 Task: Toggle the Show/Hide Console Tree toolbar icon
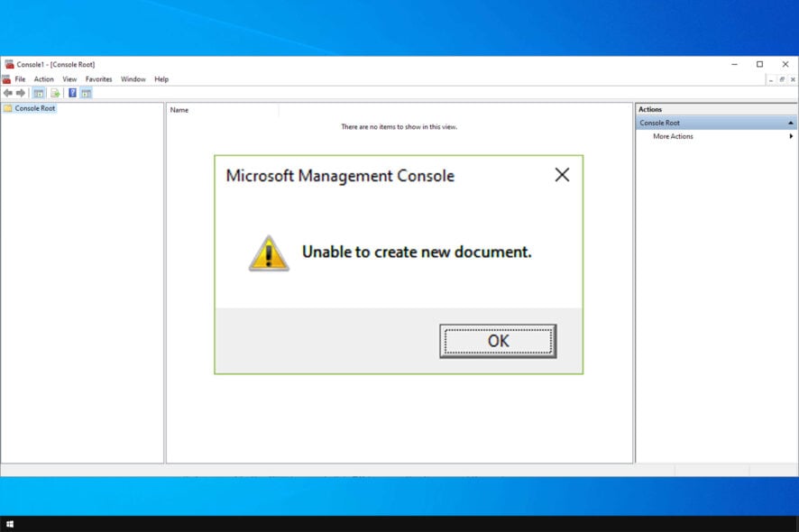point(39,93)
